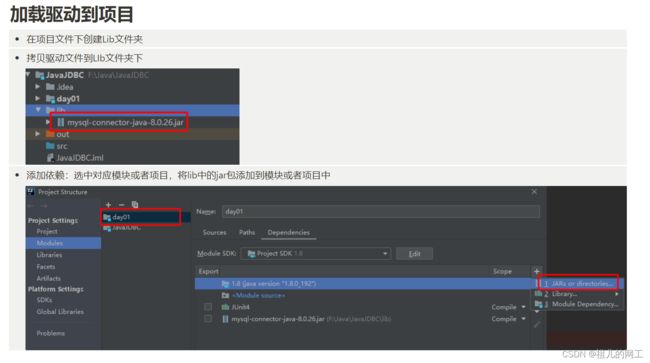Click the remove module minus icon

pyautogui.click(x=121, y=205)
